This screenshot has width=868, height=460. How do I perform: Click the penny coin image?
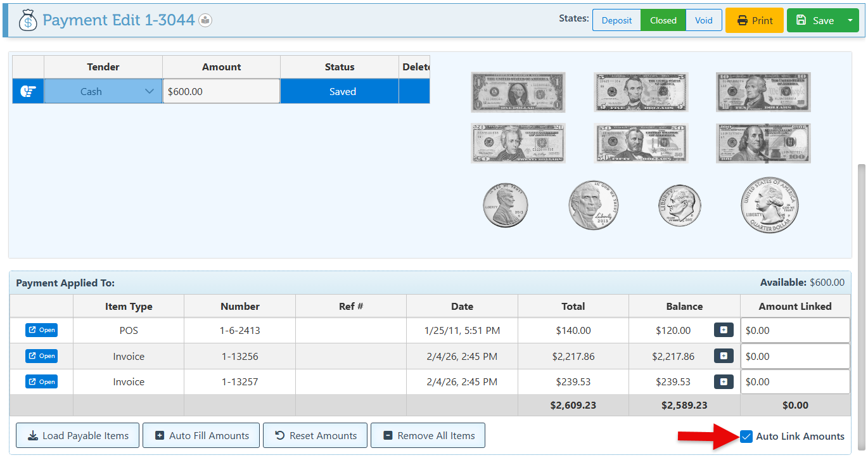click(x=505, y=205)
